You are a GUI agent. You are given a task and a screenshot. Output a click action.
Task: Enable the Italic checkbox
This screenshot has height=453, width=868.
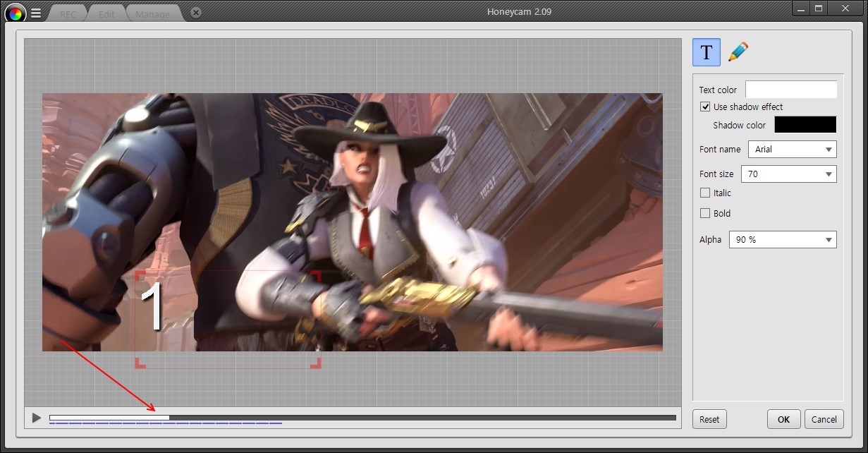point(705,193)
